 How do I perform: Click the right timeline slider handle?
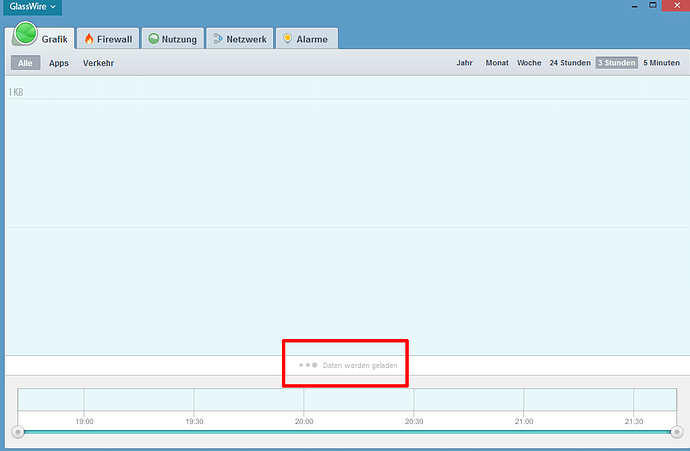(677, 432)
